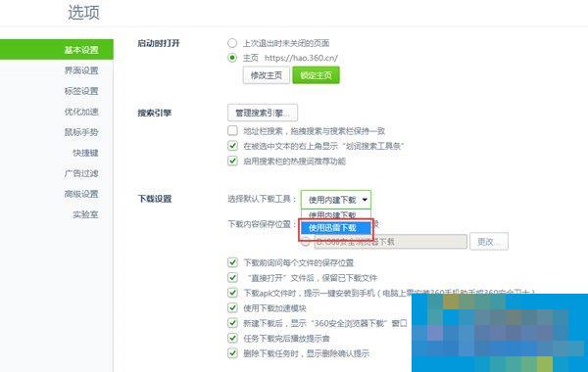The width and height of the screenshot is (588, 372).
Task: Toggle 下载apk文件时提示一键安装 checkbox
Action: [x=232, y=293]
